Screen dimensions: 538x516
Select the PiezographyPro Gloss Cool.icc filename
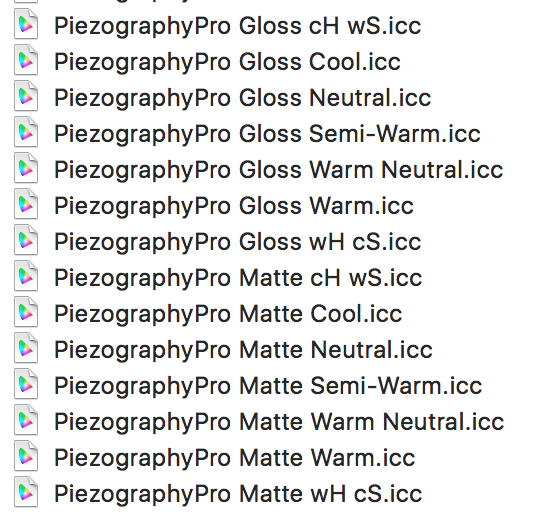coord(227,63)
